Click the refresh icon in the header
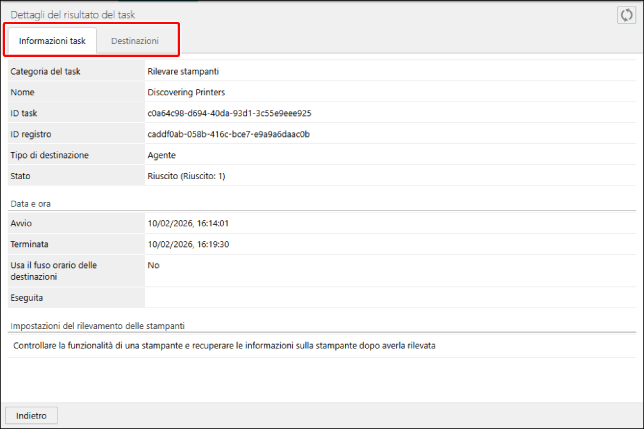Screen dimensions: 644x429 point(626,15)
